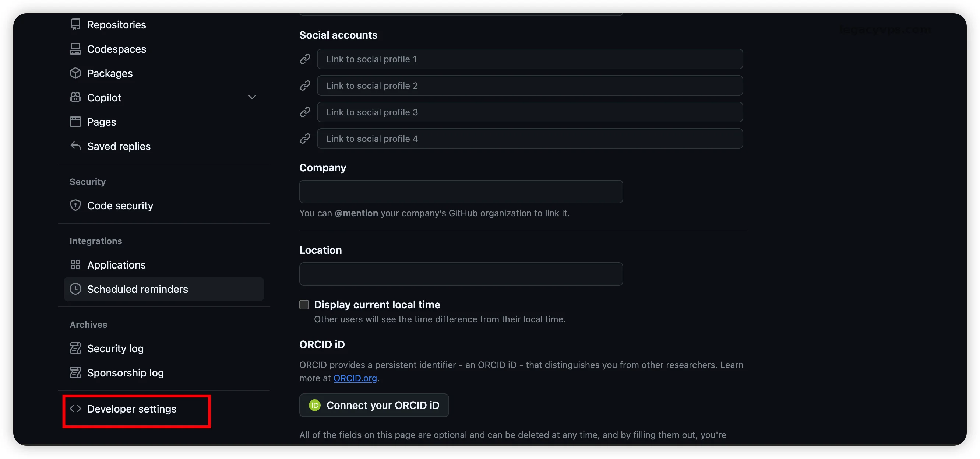Viewport: 980px width, 459px height.
Task: Click link icon beside social profile 1
Action: (x=305, y=59)
